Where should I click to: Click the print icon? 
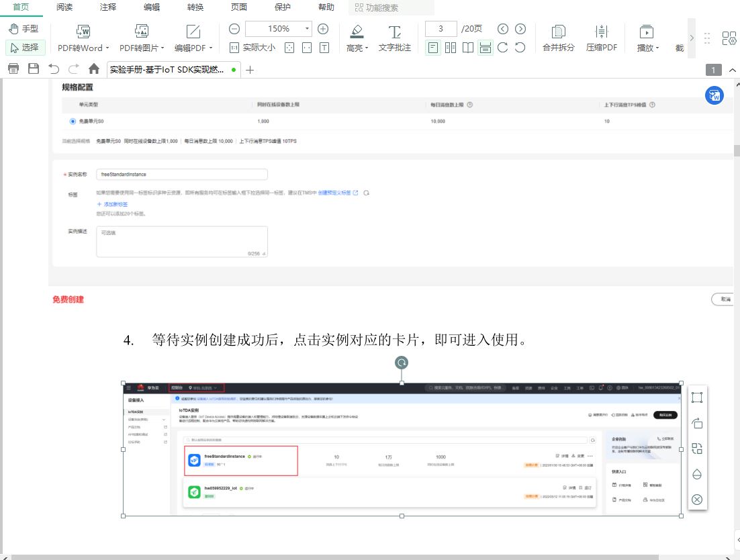tap(13, 69)
